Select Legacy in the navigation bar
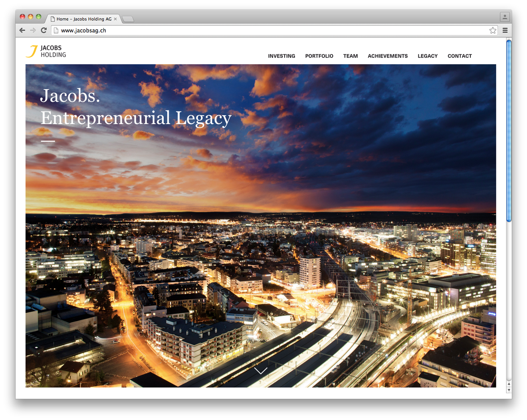 pyautogui.click(x=427, y=56)
